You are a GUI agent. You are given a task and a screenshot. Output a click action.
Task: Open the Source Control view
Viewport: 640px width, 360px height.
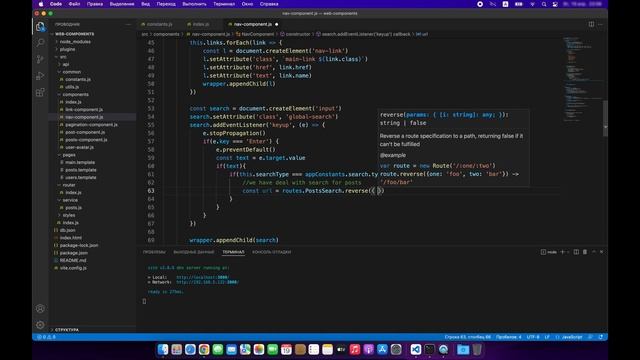coord(40,59)
